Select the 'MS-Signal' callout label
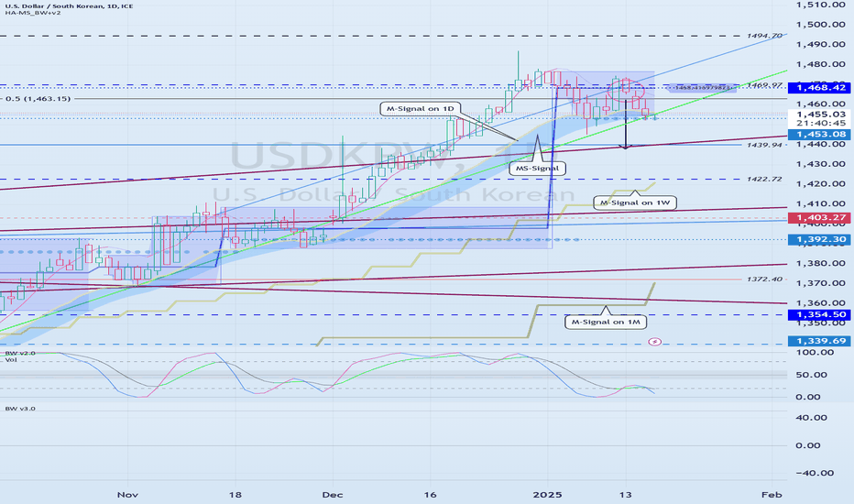854x504 pixels. [537, 169]
